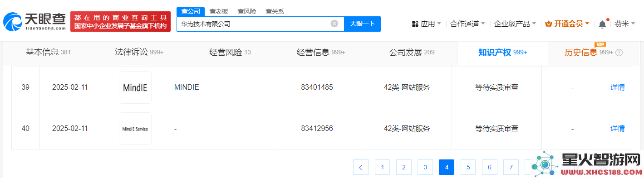Click the crown icon beside 开通会员
Screen dimensions: 644x178
coord(548,24)
